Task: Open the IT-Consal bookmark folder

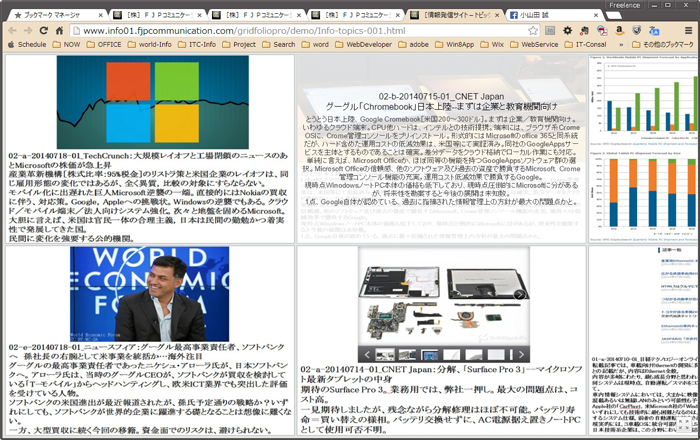Action: pos(585,44)
